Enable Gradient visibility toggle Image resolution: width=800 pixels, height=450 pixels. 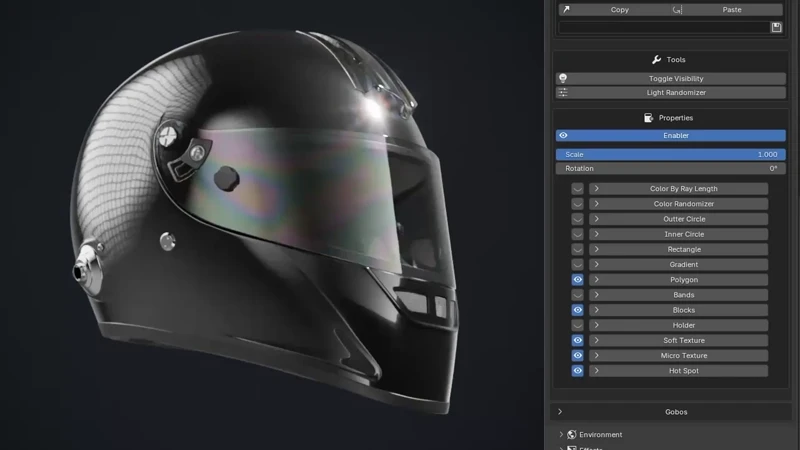coord(578,264)
